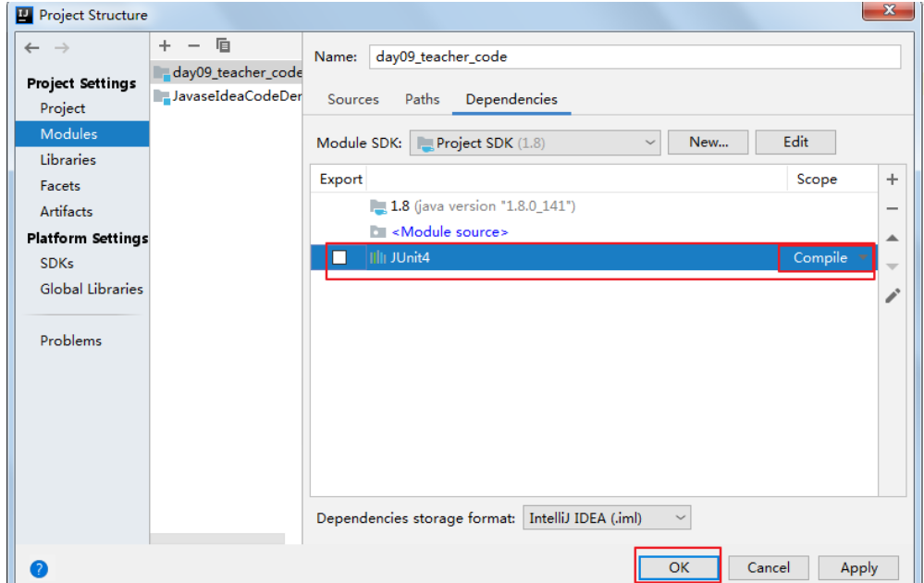Open the Dependencies storage format dropdown
The width and height of the screenshot is (924, 583).
click(607, 518)
